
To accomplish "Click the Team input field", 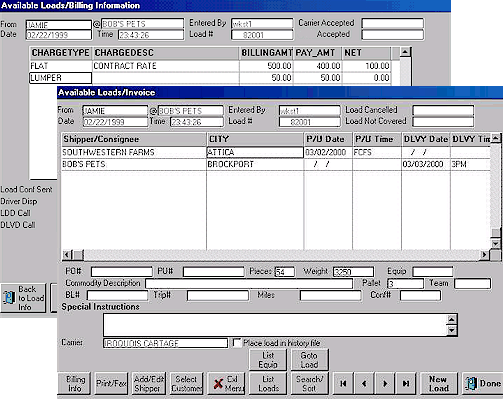I will click(x=473, y=283).
